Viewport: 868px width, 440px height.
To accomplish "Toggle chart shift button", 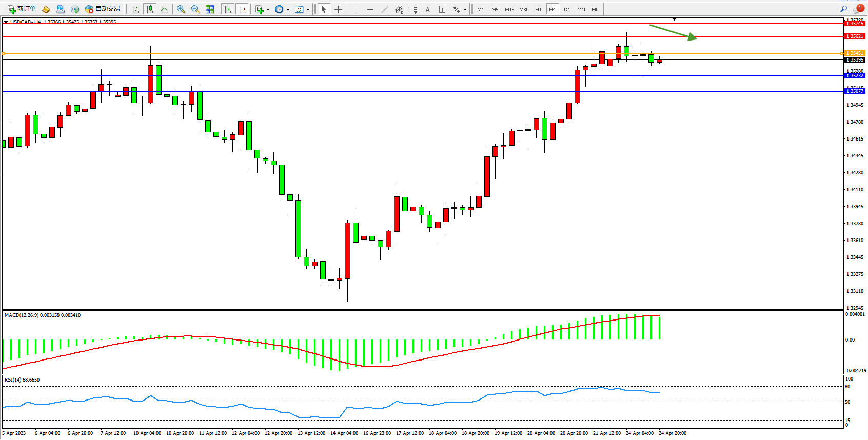I will [x=242, y=9].
